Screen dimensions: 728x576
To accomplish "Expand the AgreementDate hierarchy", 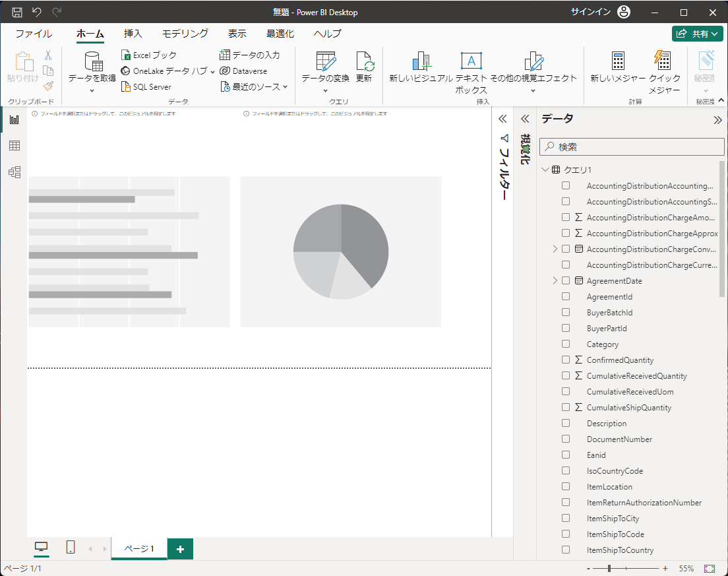I will click(x=555, y=280).
